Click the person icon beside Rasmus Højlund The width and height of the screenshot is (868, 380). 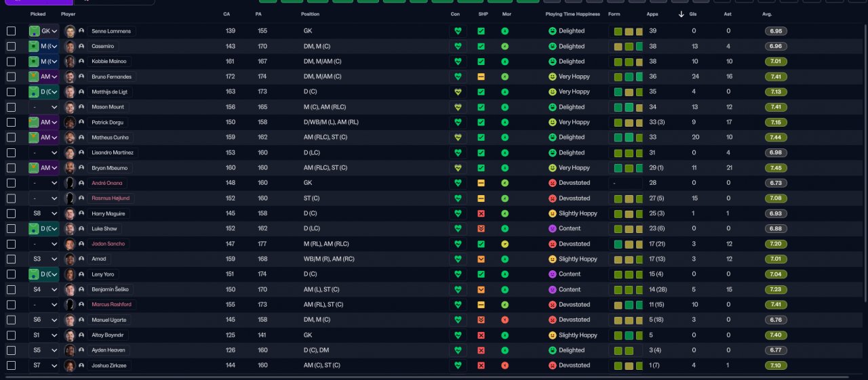(x=81, y=198)
